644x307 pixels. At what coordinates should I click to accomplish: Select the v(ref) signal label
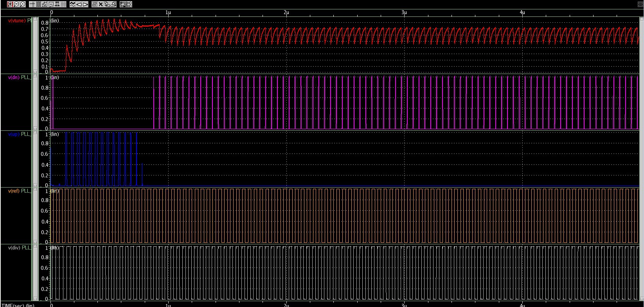[x=13, y=191]
